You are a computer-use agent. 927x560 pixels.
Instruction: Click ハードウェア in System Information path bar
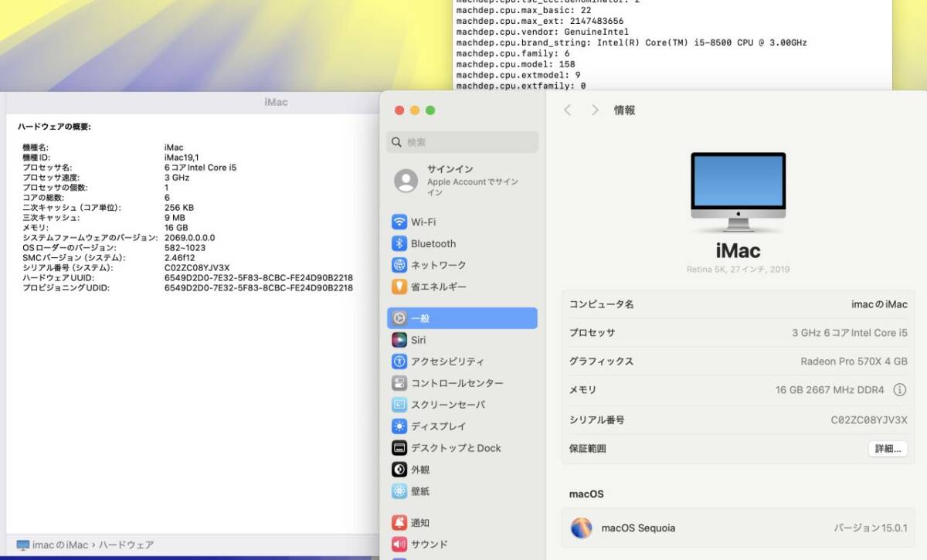coord(126,545)
